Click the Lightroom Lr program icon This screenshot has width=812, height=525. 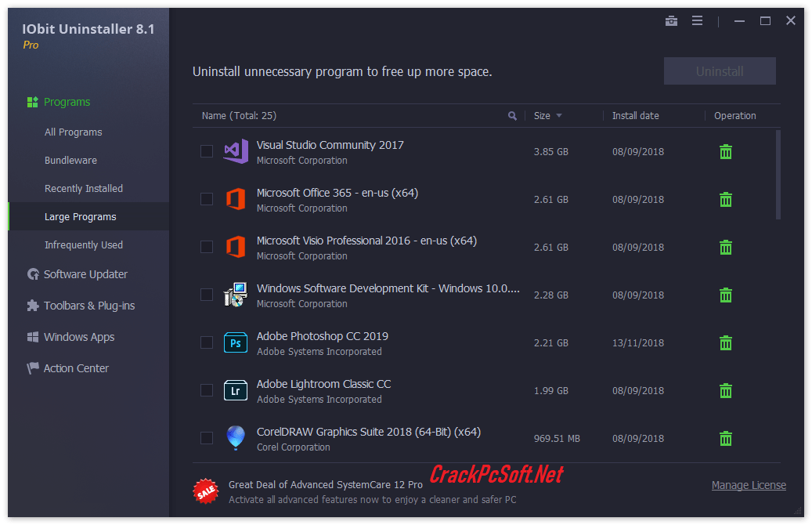[236, 390]
